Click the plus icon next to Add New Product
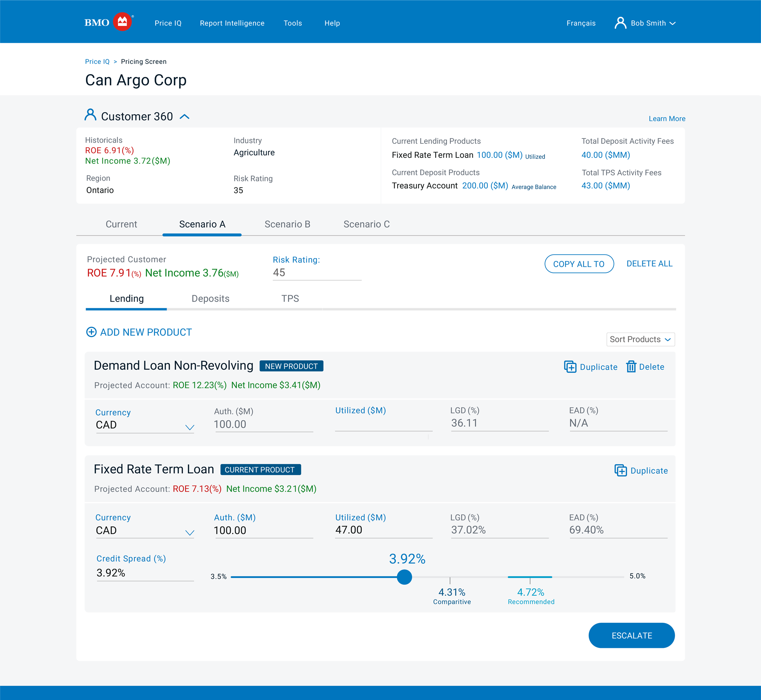This screenshot has height=700, width=761. pyautogui.click(x=91, y=332)
